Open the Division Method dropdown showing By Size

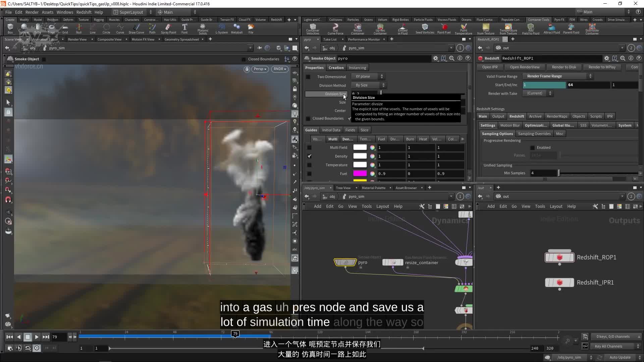(x=367, y=85)
